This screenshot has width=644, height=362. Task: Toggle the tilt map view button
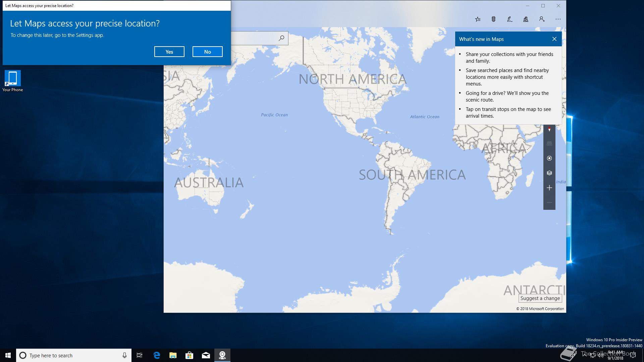(x=549, y=143)
